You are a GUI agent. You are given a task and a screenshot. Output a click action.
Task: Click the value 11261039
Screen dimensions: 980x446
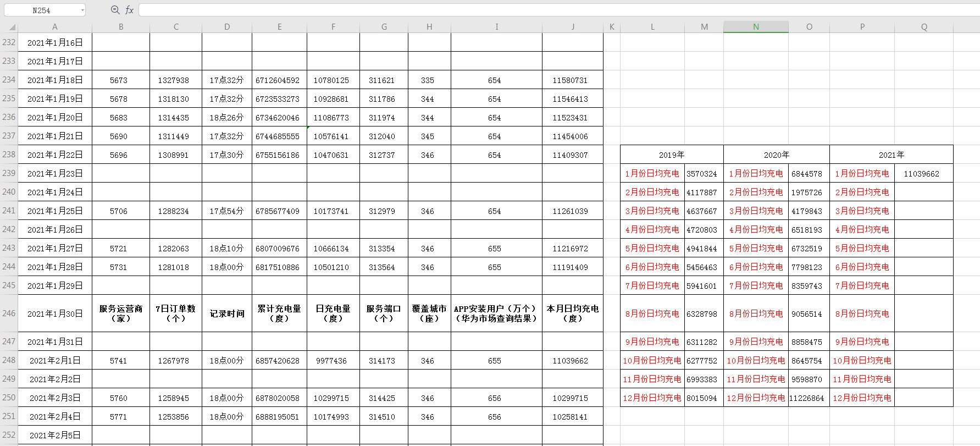[x=571, y=211]
